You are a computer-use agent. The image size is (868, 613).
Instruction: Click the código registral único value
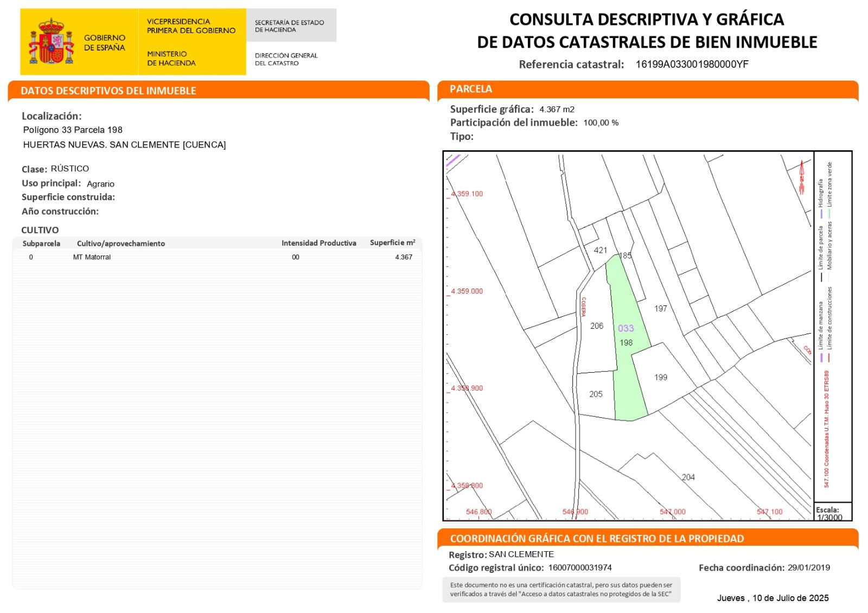(x=580, y=568)
